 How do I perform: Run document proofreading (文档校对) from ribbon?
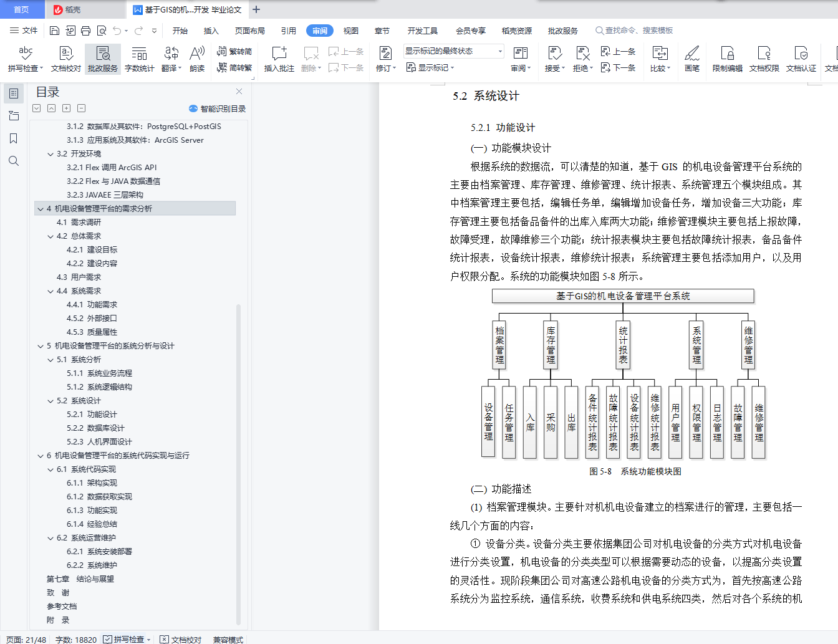pos(66,59)
